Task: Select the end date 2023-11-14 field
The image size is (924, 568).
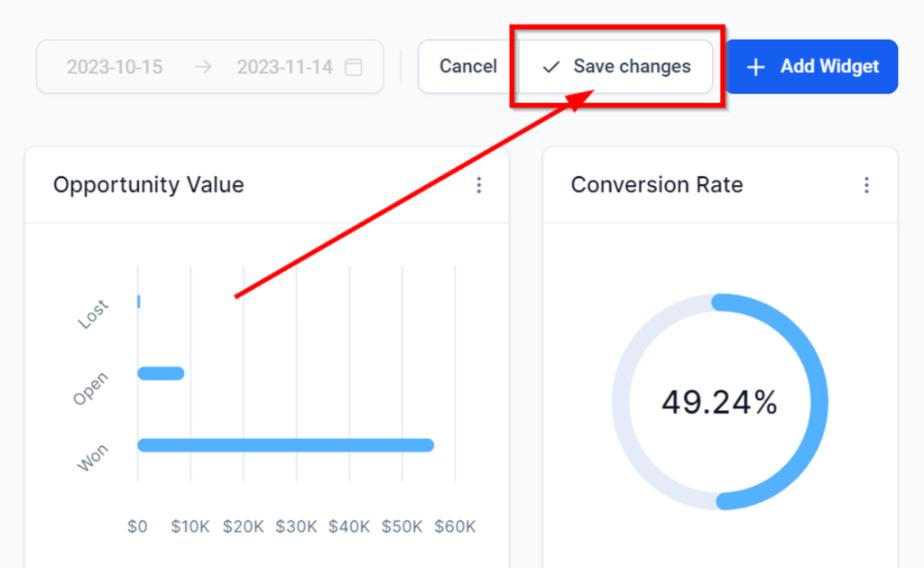Action: tap(284, 67)
